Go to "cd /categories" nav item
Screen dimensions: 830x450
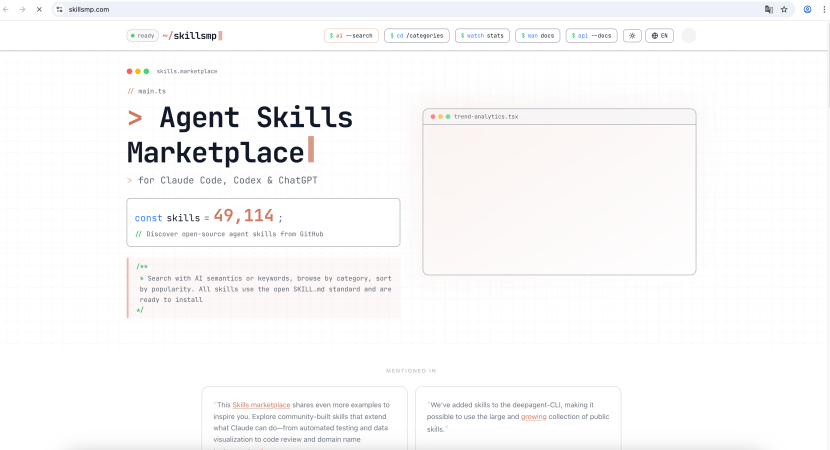pos(416,35)
